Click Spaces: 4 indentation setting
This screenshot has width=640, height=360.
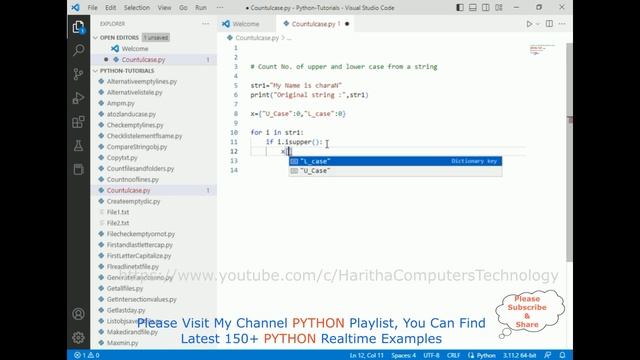tap(403, 355)
